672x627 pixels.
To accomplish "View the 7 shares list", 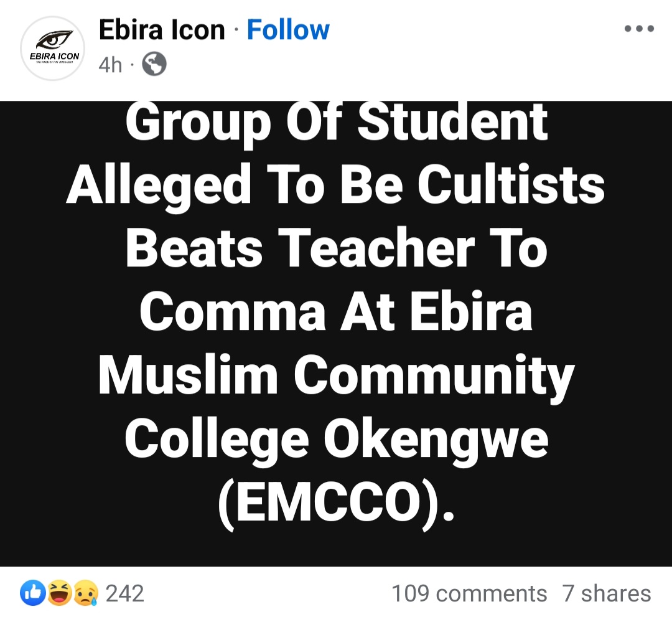I will (x=607, y=593).
